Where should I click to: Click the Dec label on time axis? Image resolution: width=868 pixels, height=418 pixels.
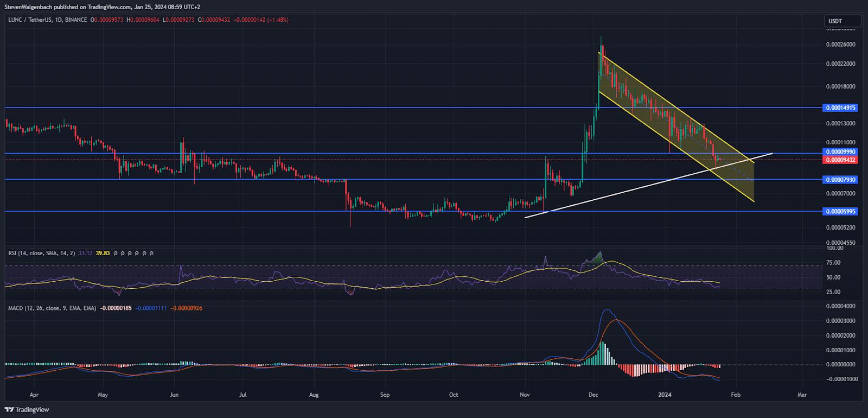tap(593, 395)
